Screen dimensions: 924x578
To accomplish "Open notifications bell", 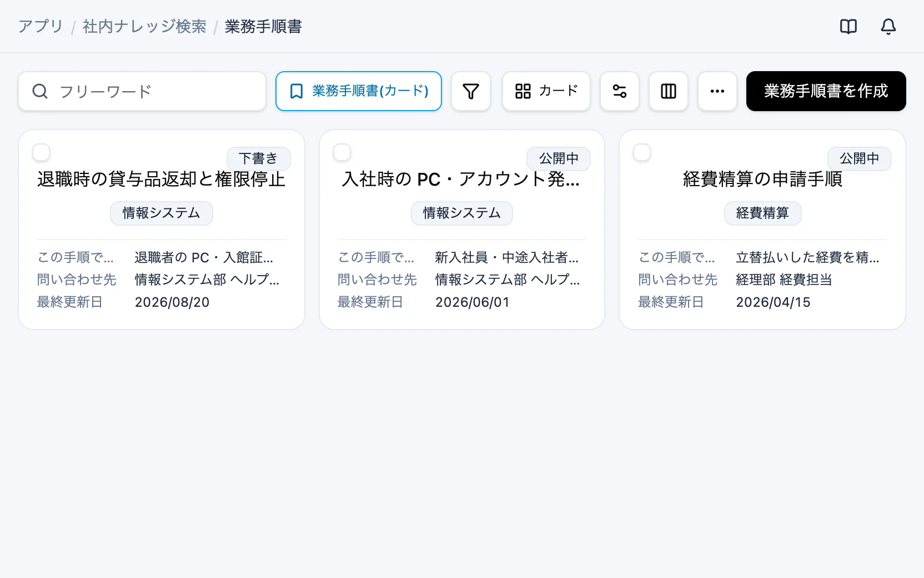I will pos(888,26).
